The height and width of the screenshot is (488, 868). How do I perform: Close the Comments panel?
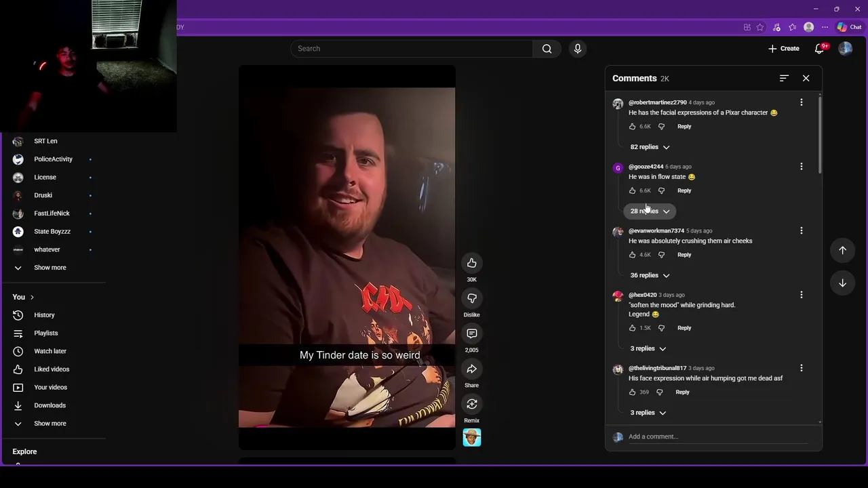pos(806,79)
